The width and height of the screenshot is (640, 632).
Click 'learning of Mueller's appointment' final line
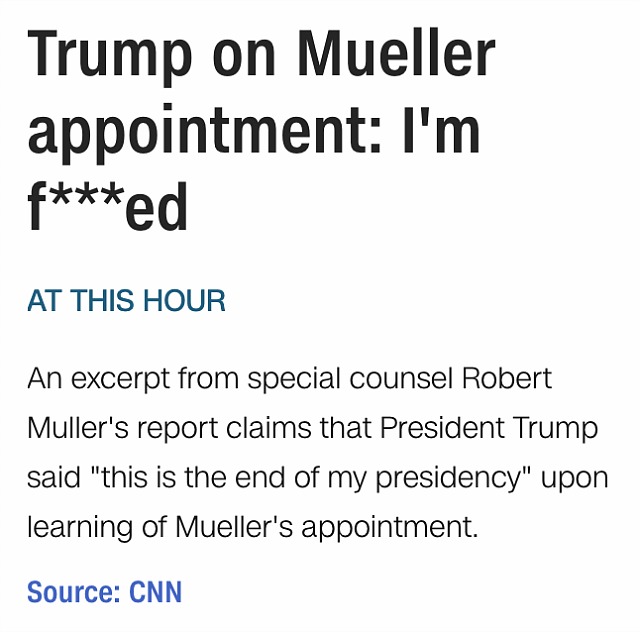[252, 527]
